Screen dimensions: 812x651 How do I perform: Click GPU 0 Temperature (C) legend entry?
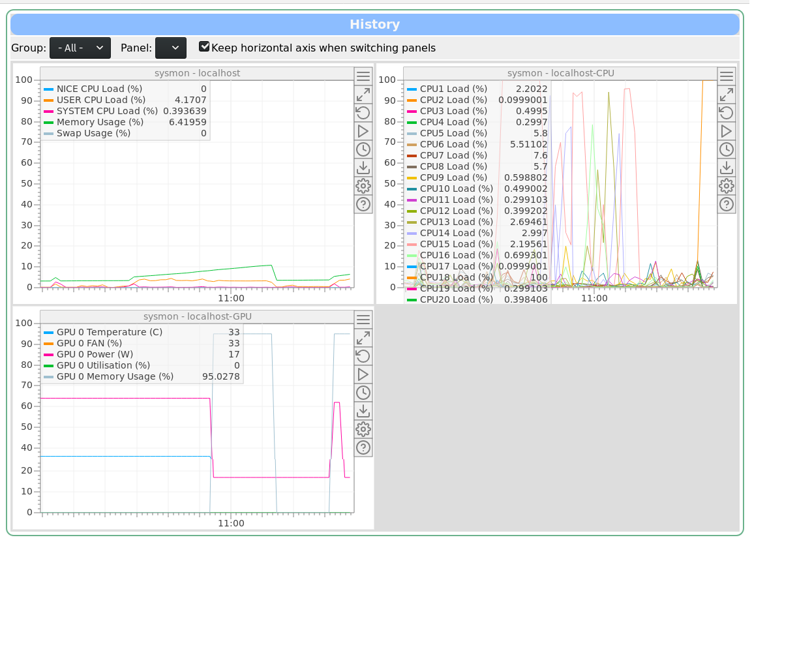click(x=109, y=332)
